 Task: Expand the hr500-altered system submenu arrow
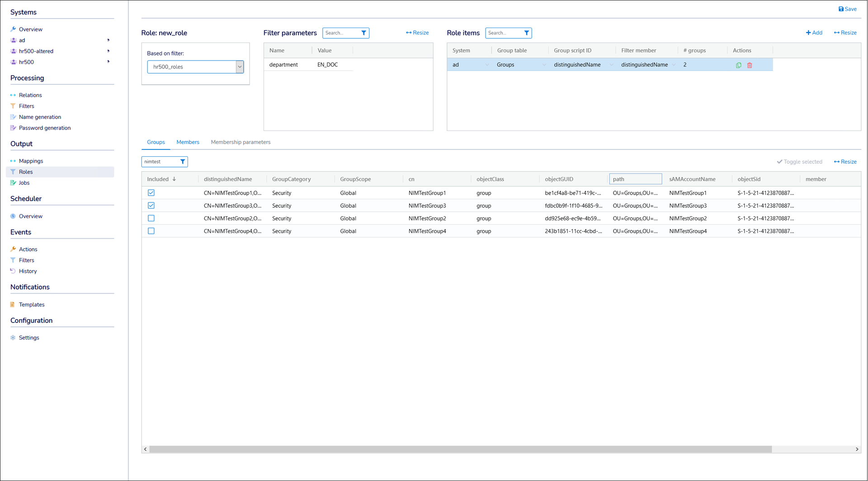[x=108, y=51]
